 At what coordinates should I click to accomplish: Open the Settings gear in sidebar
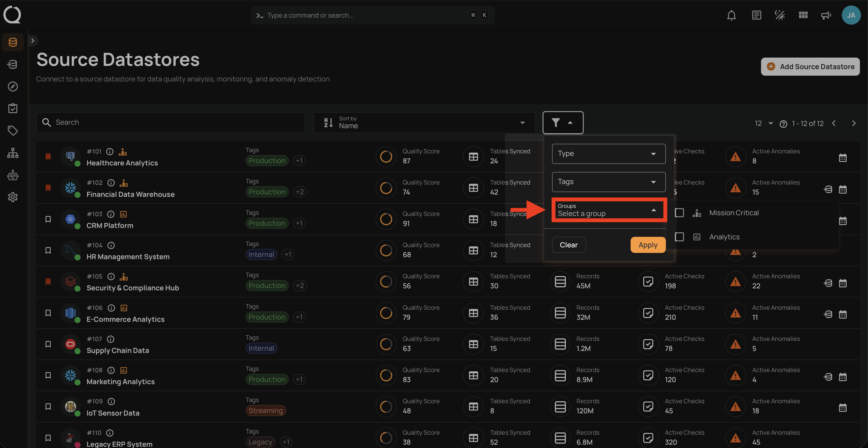13,197
